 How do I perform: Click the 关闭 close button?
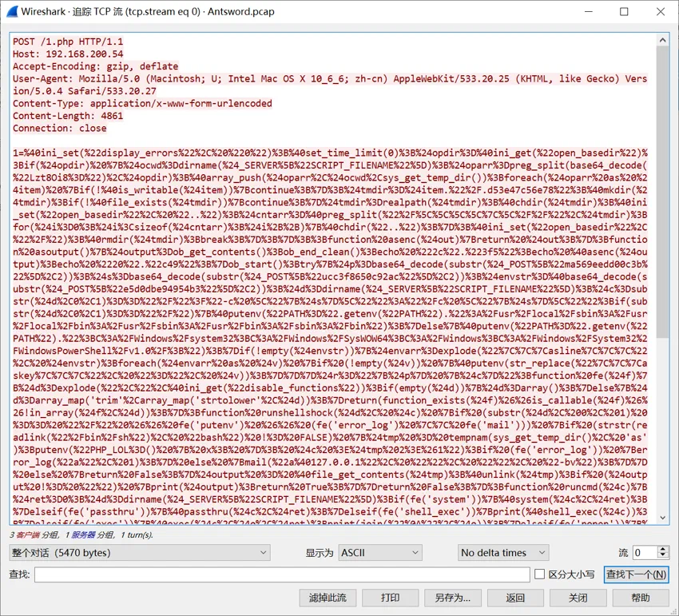point(578,598)
